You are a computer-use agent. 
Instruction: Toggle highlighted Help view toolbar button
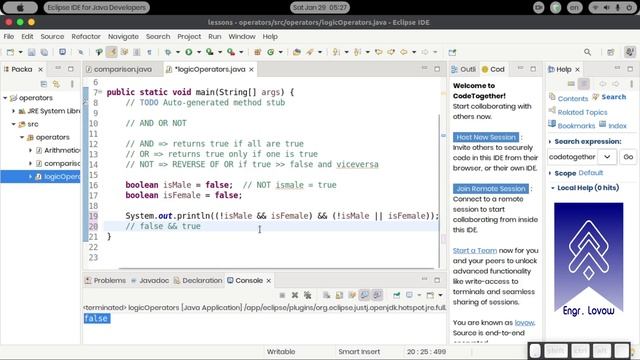(x=584, y=84)
